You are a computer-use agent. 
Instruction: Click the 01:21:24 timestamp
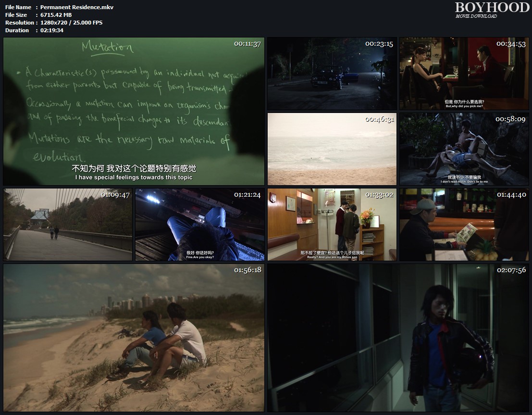247,195
